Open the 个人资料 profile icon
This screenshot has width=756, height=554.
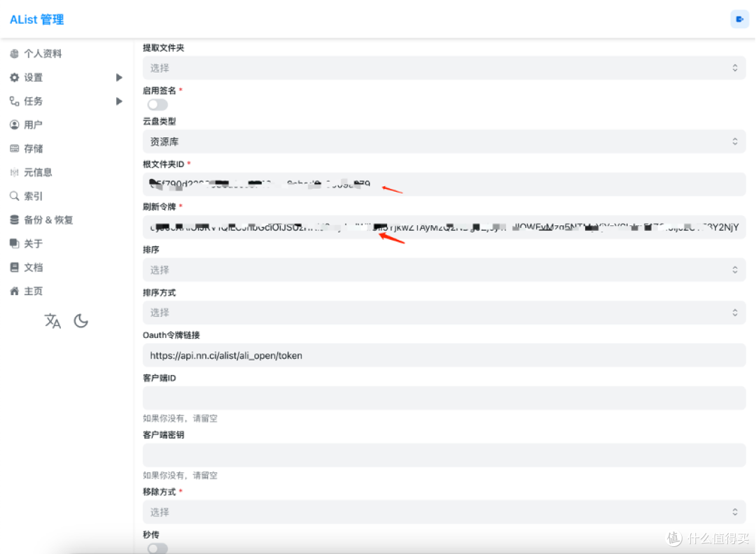click(x=15, y=54)
